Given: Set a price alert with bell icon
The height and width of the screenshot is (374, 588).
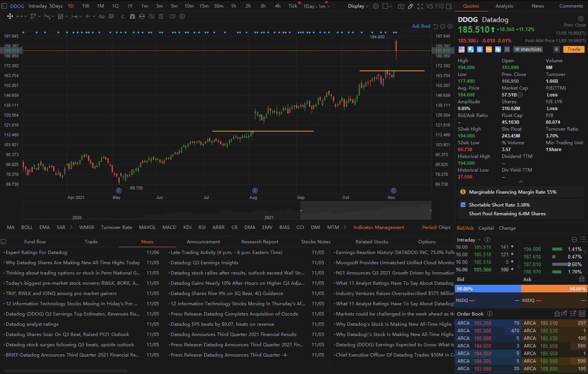Looking at the screenshot, I should (556, 49).
